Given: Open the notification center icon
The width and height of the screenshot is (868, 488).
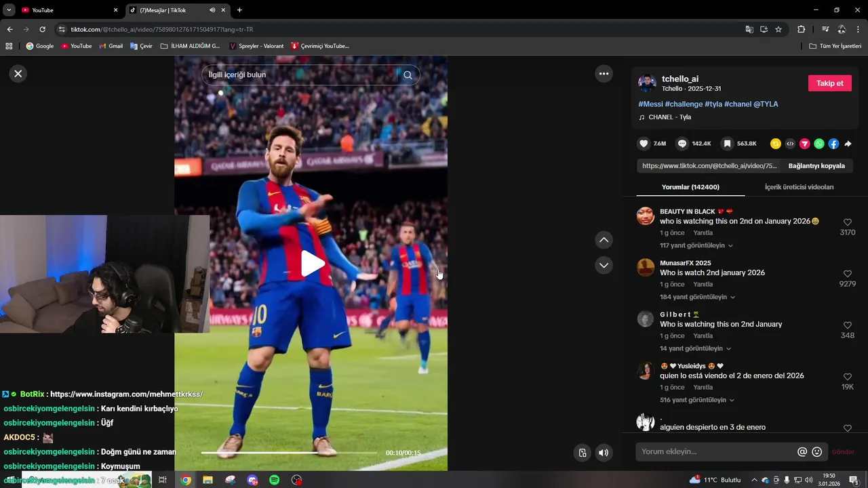Looking at the screenshot, I should click(x=854, y=480).
